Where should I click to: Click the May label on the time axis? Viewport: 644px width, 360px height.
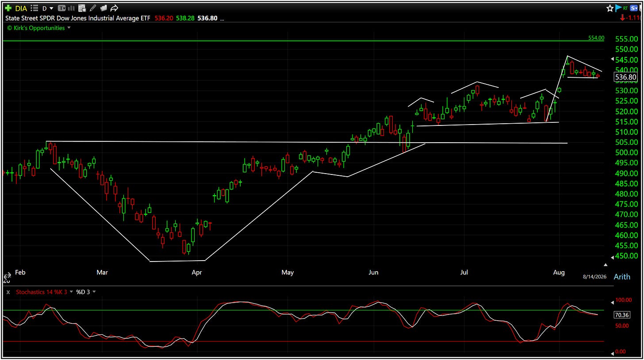click(x=287, y=272)
